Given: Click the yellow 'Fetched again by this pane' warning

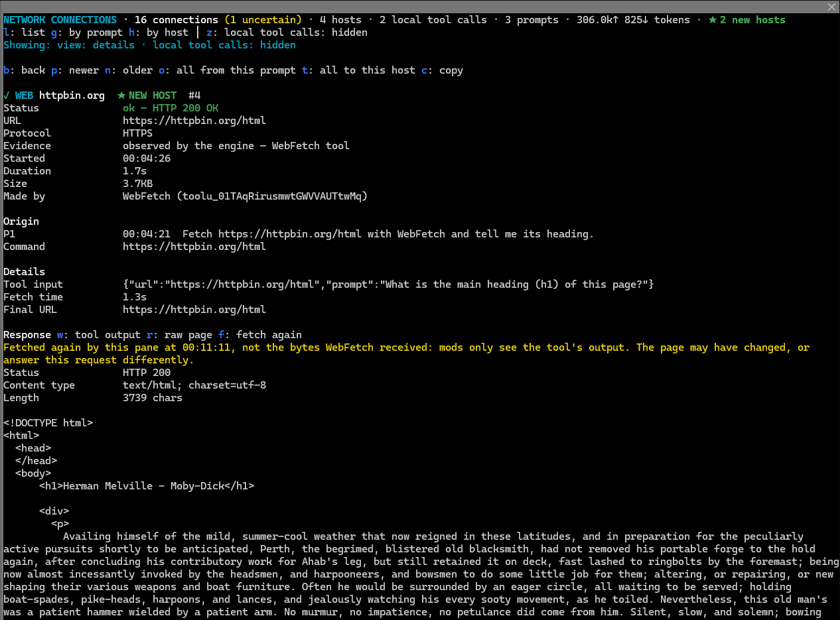Looking at the screenshot, I should (407, 353).
